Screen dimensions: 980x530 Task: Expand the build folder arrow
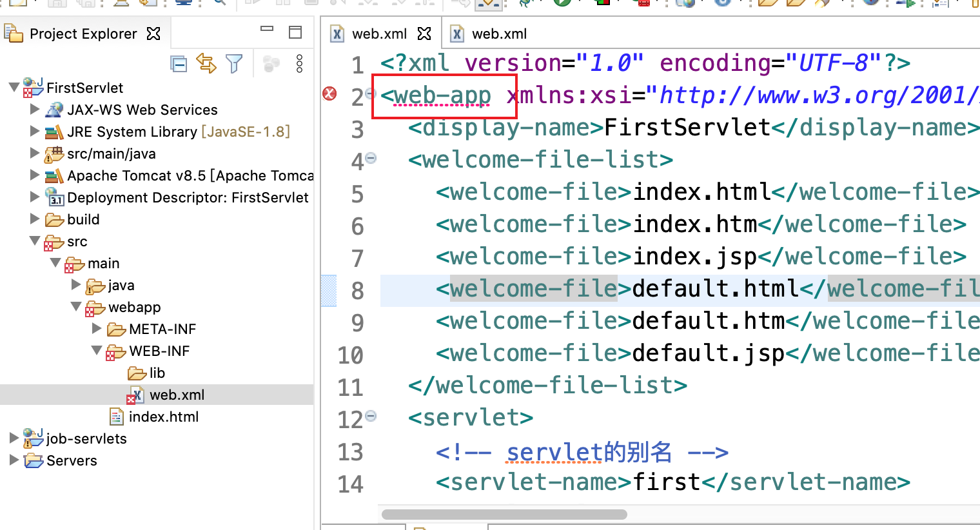click(35, 219)
